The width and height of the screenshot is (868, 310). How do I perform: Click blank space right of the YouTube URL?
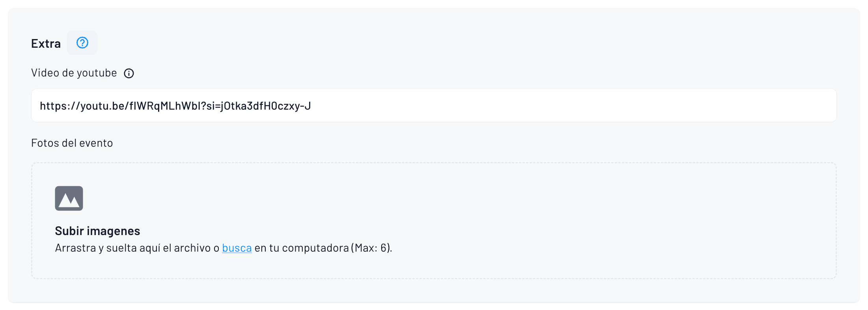tap(591, 105)
